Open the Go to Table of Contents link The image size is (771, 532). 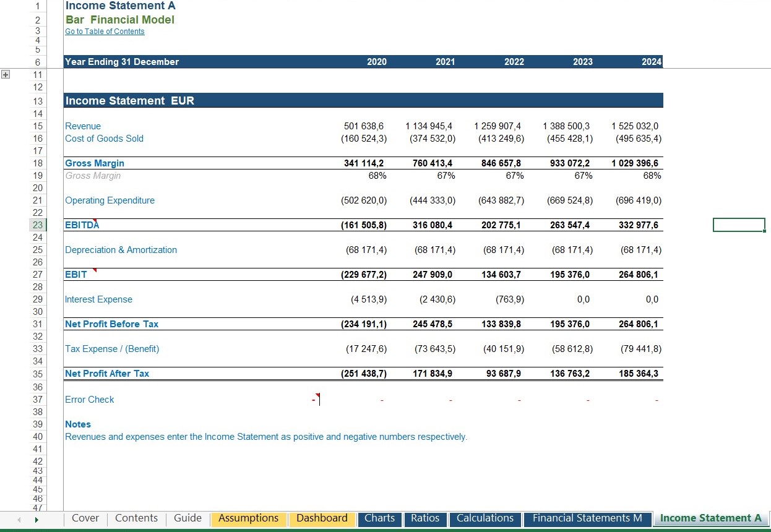105,32
